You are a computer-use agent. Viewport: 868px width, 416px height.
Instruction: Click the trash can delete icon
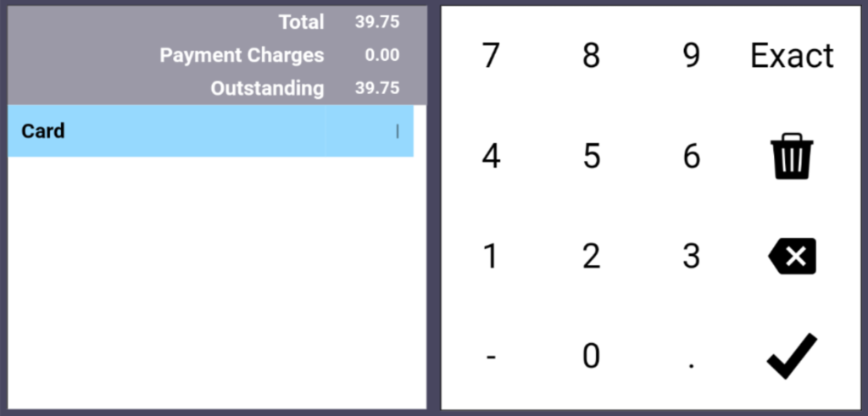[x=792, y=156]
